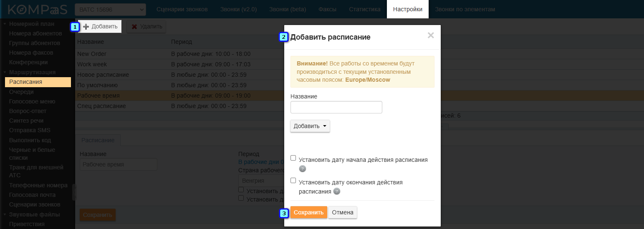Screen dimensions: 644x229
Task: Click the Добавить toolbar button
Action: click(x=100, y=26)
